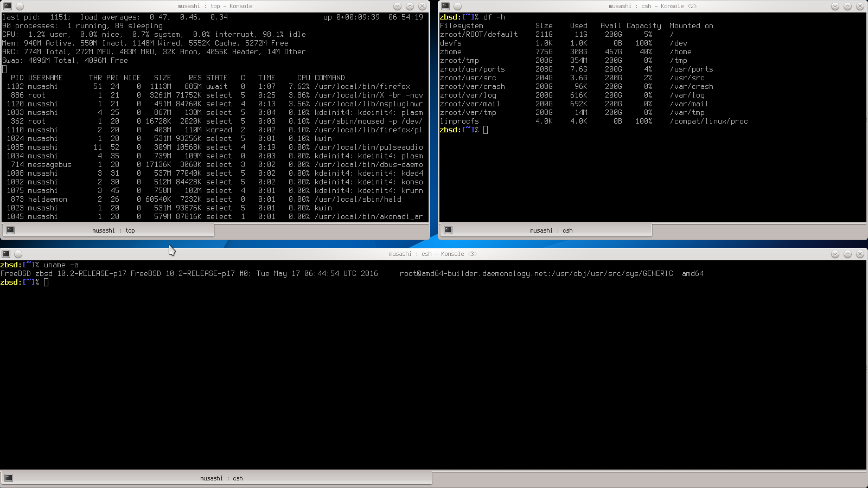Click title text 'musashi : top – Konsole'

[215, 6]
